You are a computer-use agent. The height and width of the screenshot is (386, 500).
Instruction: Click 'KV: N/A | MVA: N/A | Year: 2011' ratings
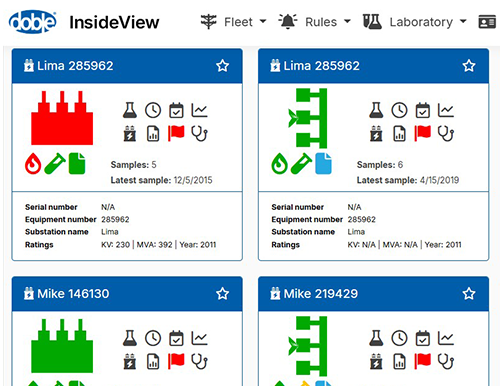[404, 245]
